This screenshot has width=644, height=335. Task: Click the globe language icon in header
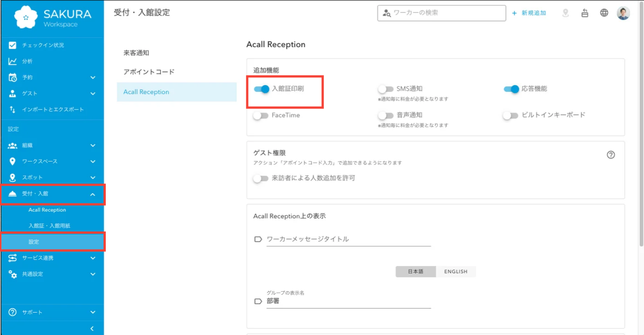pos(604,13)
